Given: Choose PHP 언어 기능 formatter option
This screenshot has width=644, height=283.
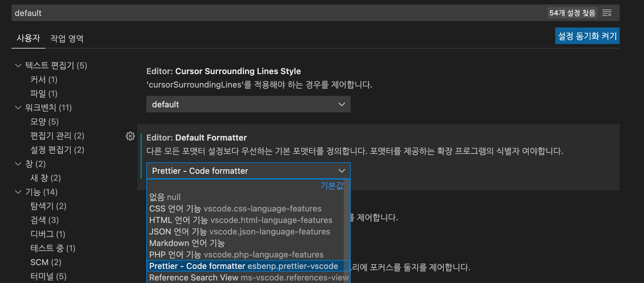Looking at the screenshot, I should [246, 255].
